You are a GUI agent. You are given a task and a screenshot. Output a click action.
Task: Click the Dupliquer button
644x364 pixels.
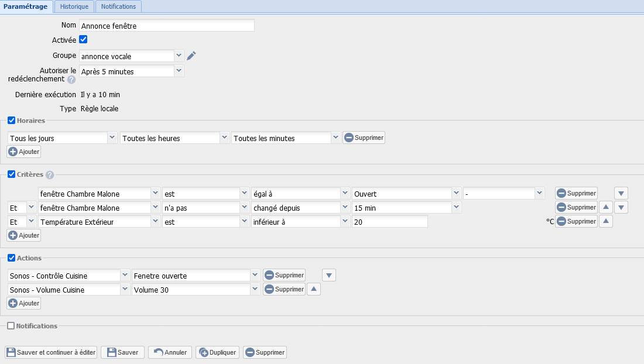(x=217, y=352)
